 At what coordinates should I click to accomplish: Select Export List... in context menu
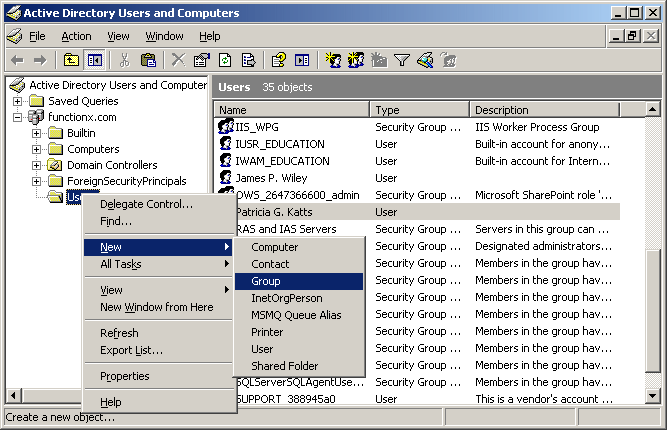pyautogui.click(x=158, y=350)
